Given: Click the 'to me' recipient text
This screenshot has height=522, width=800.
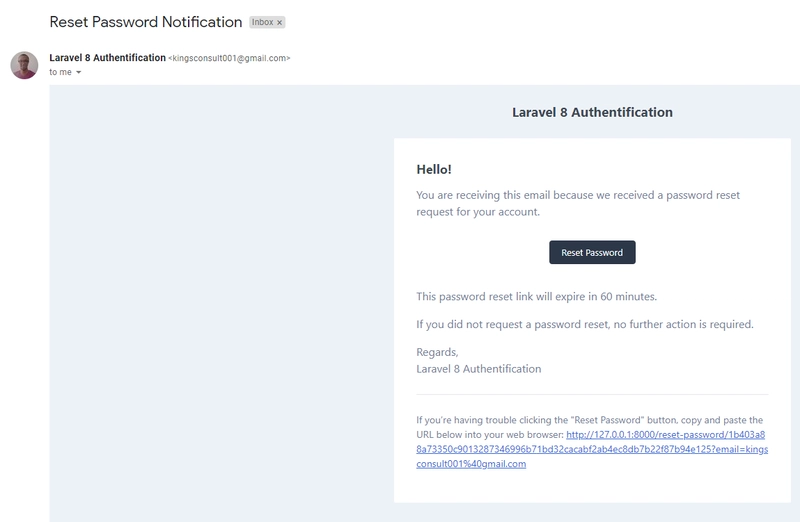Looking at the screenshot, I should click(x=60, y=72).
